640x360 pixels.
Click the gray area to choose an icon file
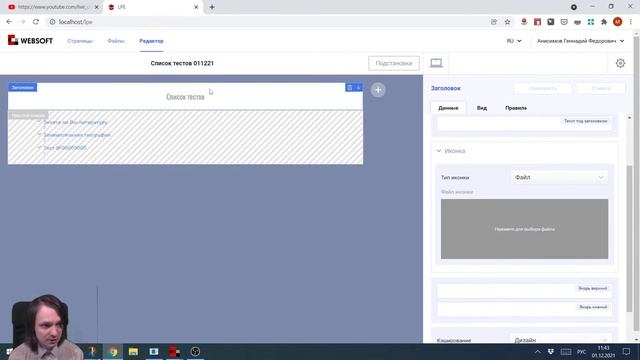pyautogui.click(x=524, y=229)
